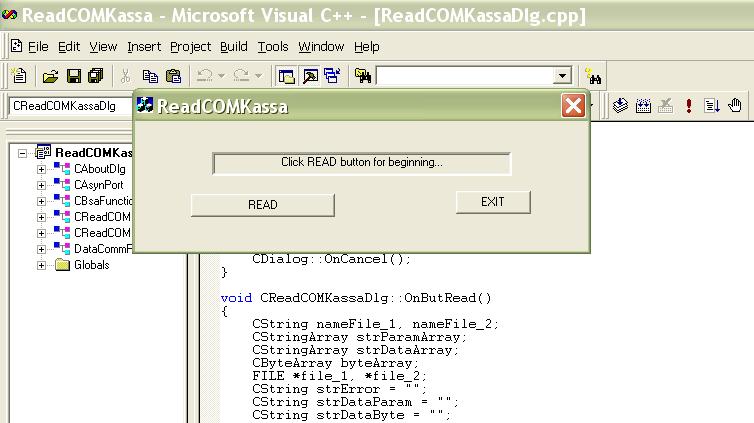The height and width of the screenshot is (423, 754).
Task: Expand the CAboutDlg class node
Action: pos(41,169)
